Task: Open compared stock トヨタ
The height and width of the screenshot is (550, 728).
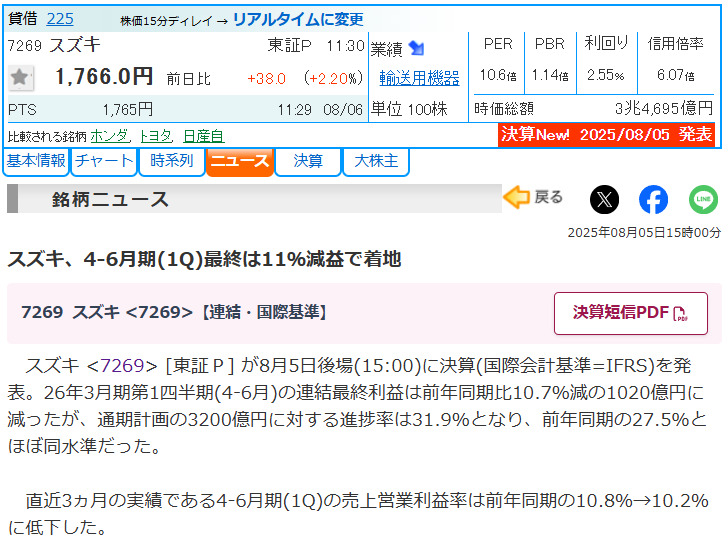Action: click(x=156, y=136)
